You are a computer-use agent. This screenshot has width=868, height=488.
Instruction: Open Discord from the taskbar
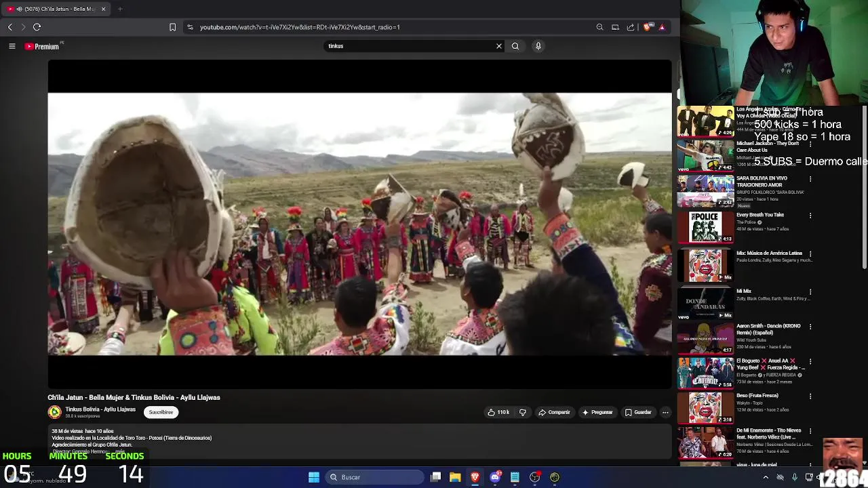[x=495, y=477]
